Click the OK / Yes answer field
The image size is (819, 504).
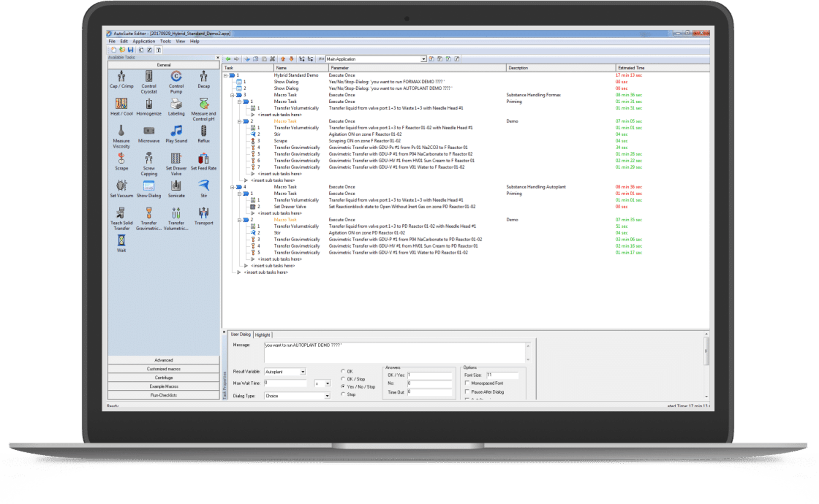point(430,375)
